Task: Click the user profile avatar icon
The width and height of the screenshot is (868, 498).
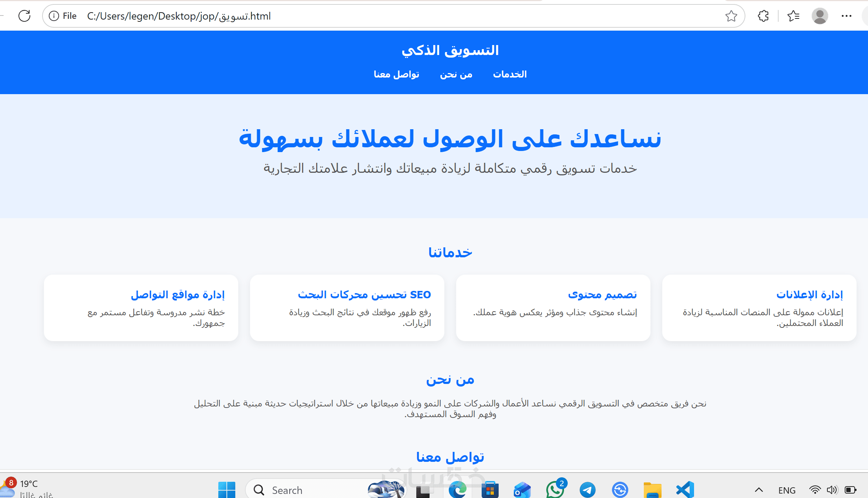Action: (x=820, y=16)
